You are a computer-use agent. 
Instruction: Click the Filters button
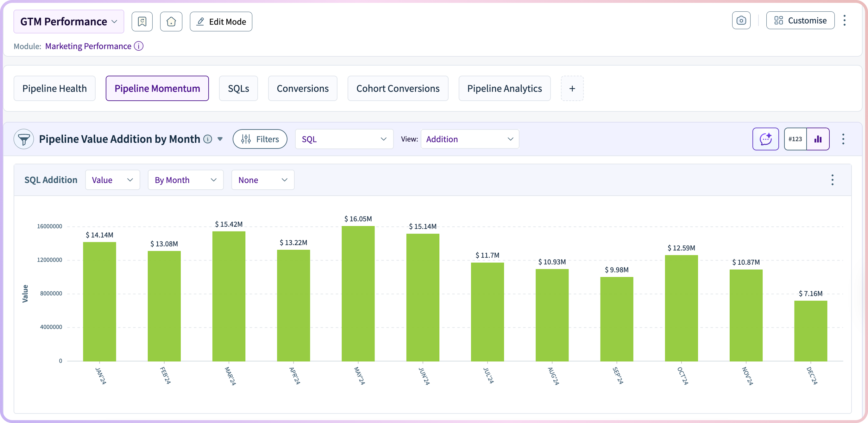pos(260,139)
